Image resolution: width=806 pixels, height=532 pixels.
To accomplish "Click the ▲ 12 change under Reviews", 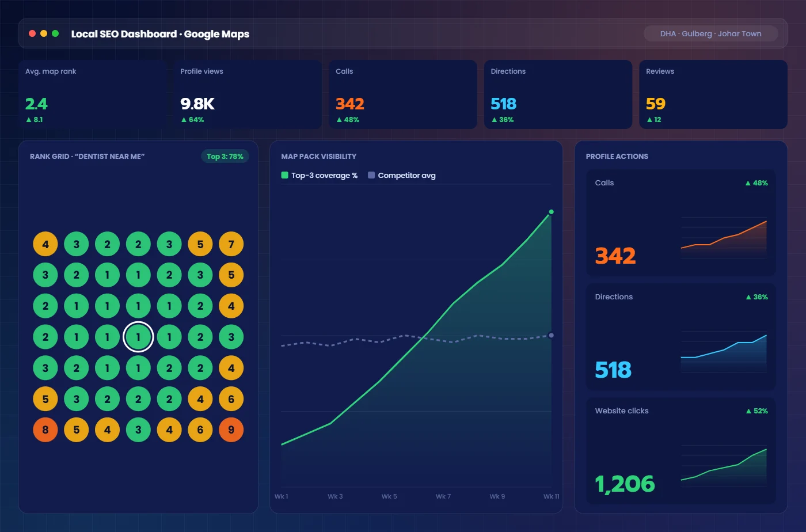I will pos(653,120).
